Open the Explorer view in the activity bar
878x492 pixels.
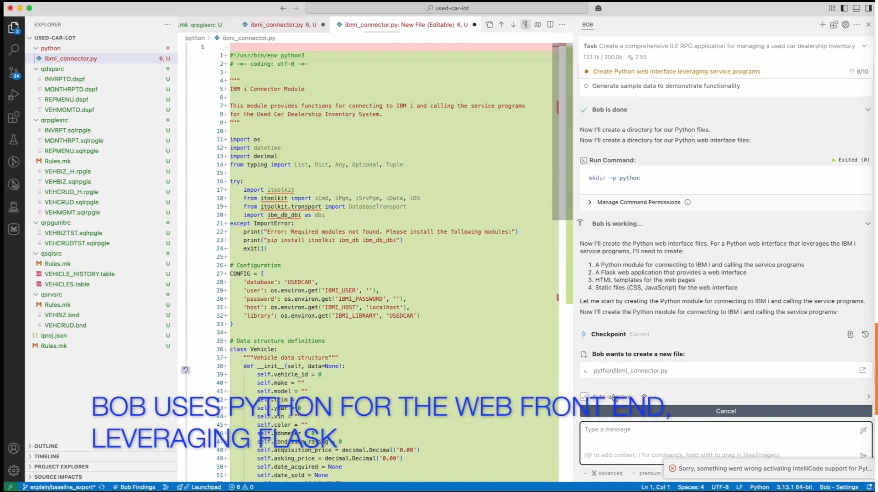click(13, 27)
